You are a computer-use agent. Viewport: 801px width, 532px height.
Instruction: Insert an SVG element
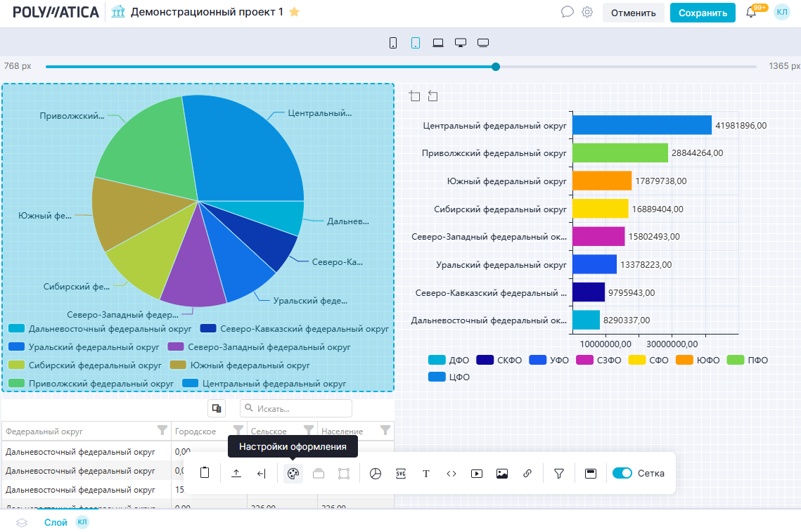click(x=401, y=474)
